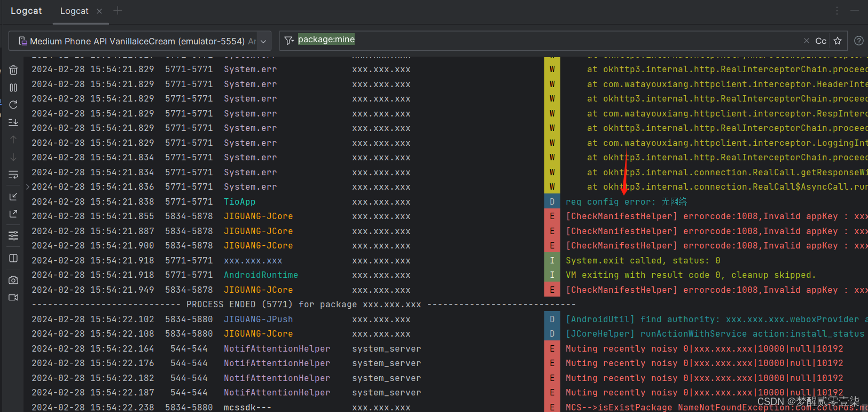Viewport: 868px width, 412px height.
Task: Click timestamp 2024-02-28 15:54:22.164
Action: (x=93, y=348)
